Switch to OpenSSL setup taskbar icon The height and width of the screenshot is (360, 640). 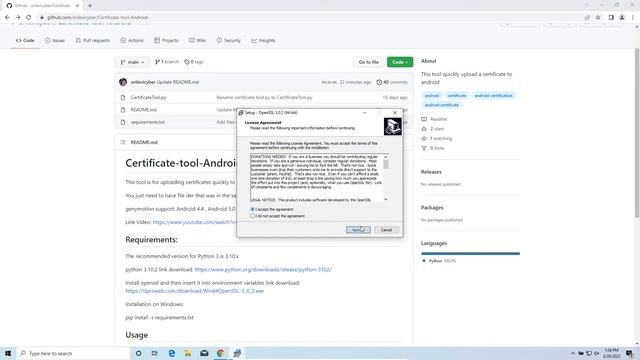click(x=237, y=353)
